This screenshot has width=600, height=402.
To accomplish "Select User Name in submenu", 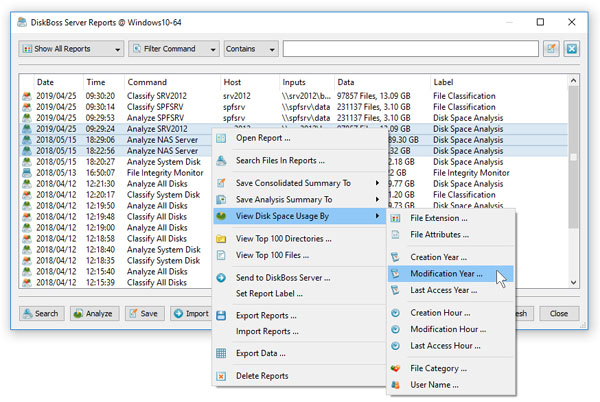I will (451, 385).
